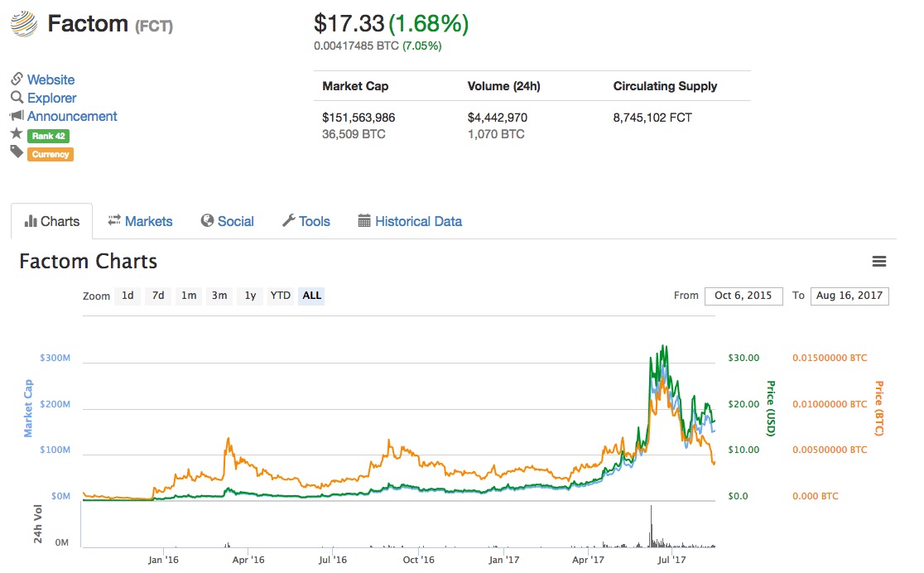Click the wrench icon on Tools tab
This screenshot has width=924, height=573.
(289, 220)
